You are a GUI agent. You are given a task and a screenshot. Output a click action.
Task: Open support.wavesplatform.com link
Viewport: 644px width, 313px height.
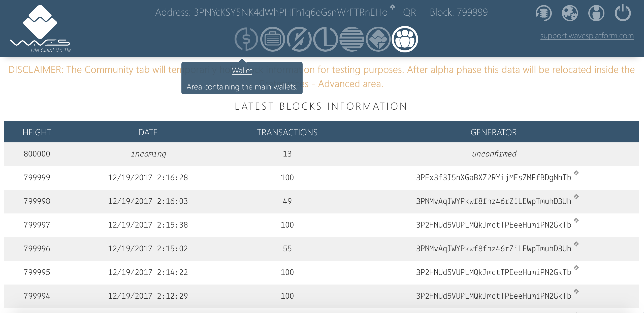[587, 36]
